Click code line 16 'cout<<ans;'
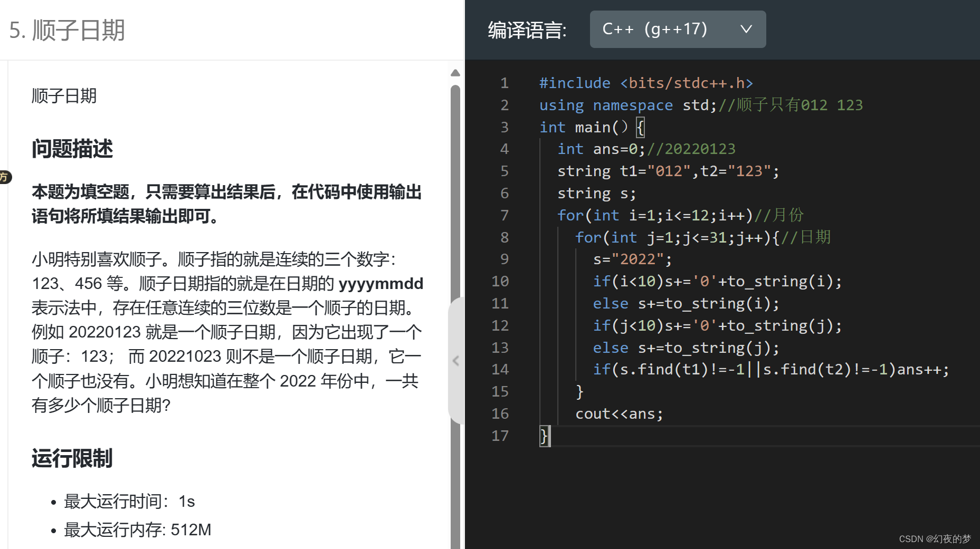Screen dimensions: 980x549 619,414
